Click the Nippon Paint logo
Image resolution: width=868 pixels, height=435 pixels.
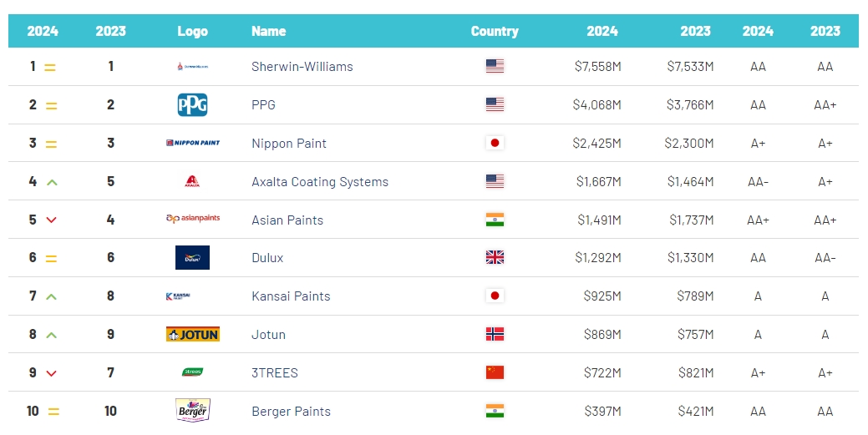point(193,143)
